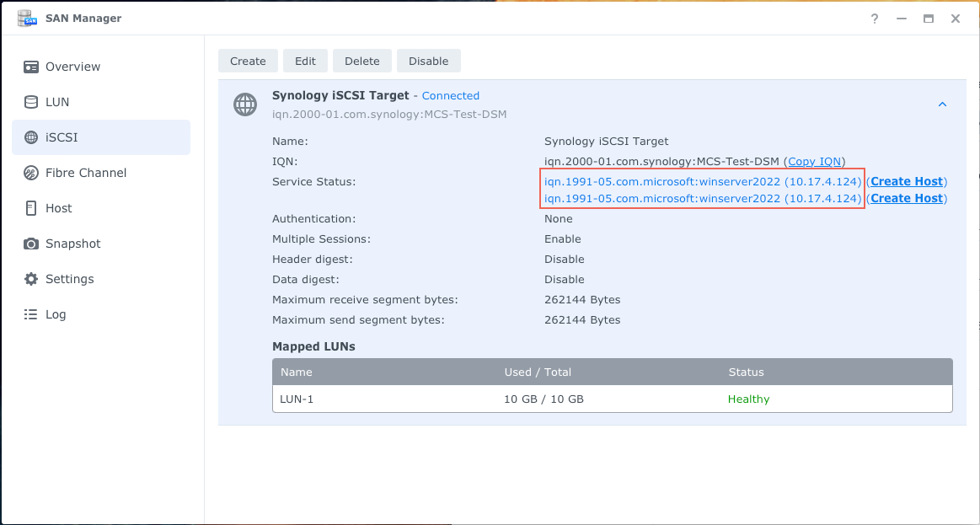Click the Log list icon
The height and width of the screenshot is (525, 980).
pos(30,314)
